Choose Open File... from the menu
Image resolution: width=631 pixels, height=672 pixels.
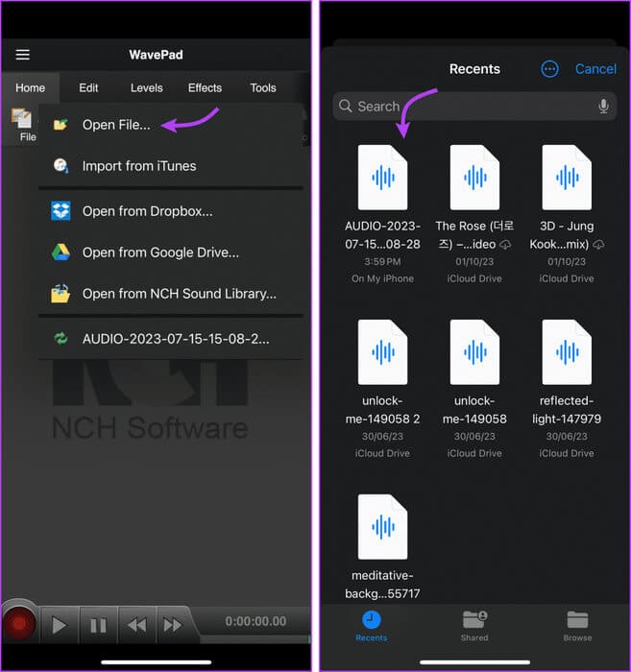point(171,125)
